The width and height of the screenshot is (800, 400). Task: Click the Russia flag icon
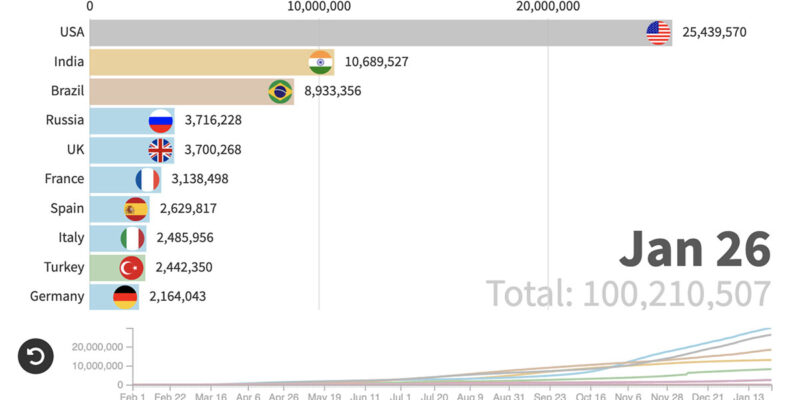[160, 121]
